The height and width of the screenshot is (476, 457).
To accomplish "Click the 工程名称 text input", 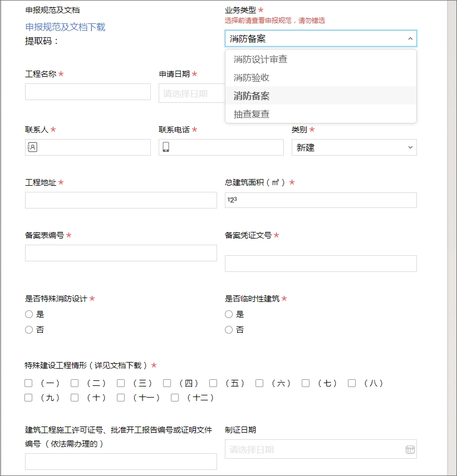I will coord(88,92).
